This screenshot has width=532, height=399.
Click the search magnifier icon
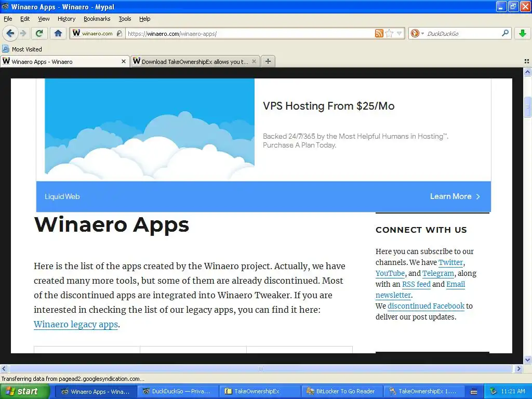[505, 33]
